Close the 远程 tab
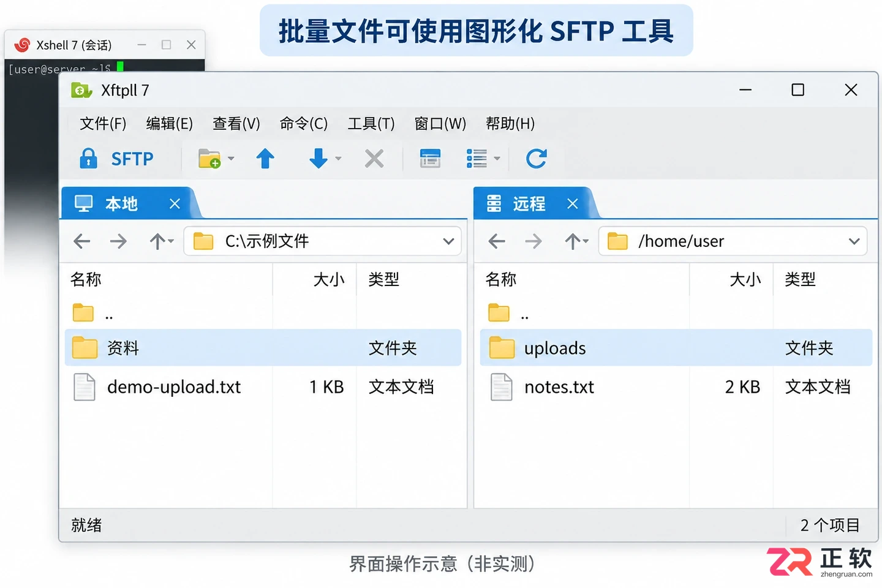The height and width of the screenshot is (588, 882). 573,203
